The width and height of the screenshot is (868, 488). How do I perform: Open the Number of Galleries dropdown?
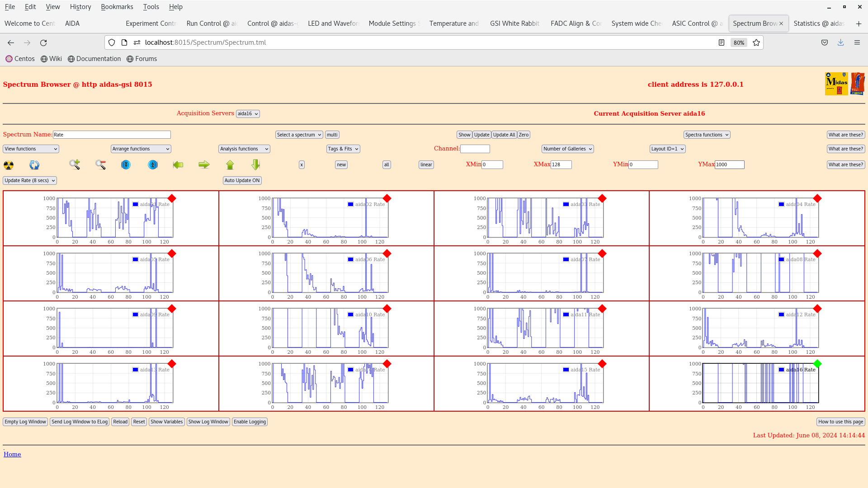pos(567,149)
